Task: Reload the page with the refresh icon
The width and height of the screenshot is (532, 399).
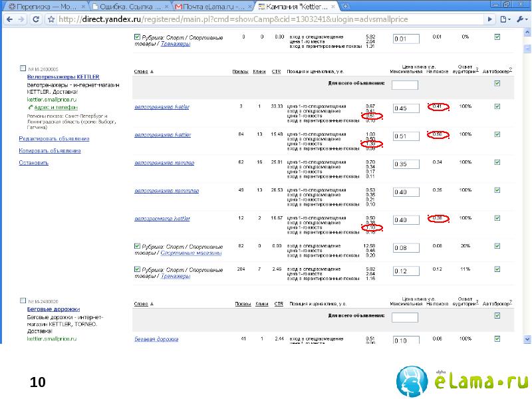Action: tap(36, 19)
